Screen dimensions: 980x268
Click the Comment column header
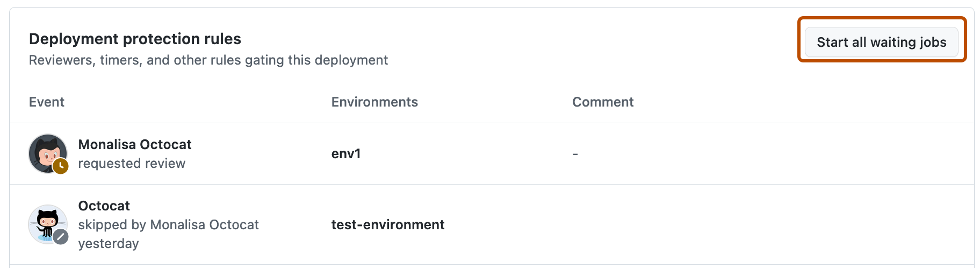(x=603, y=102)
